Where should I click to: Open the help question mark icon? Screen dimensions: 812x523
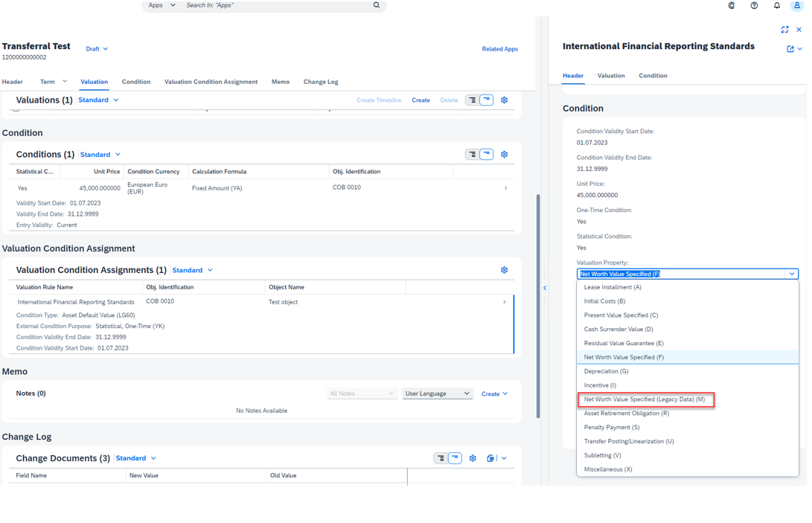pos(754,5)
